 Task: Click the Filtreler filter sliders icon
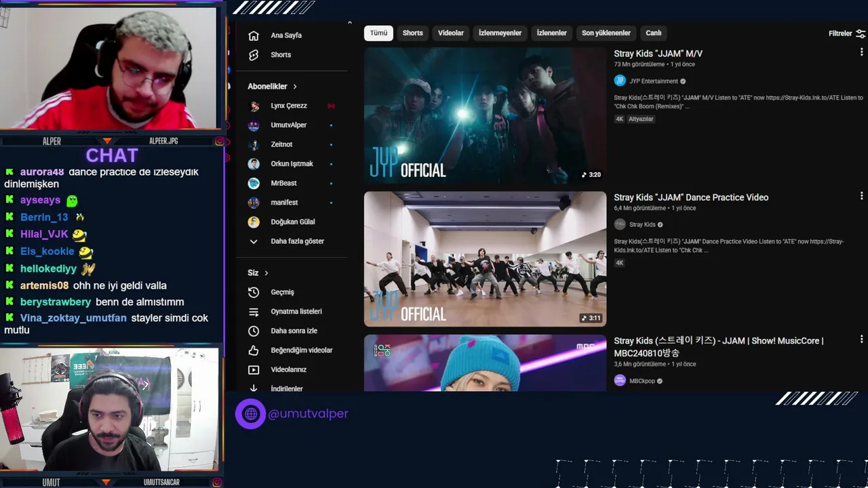tap(861, 33)
